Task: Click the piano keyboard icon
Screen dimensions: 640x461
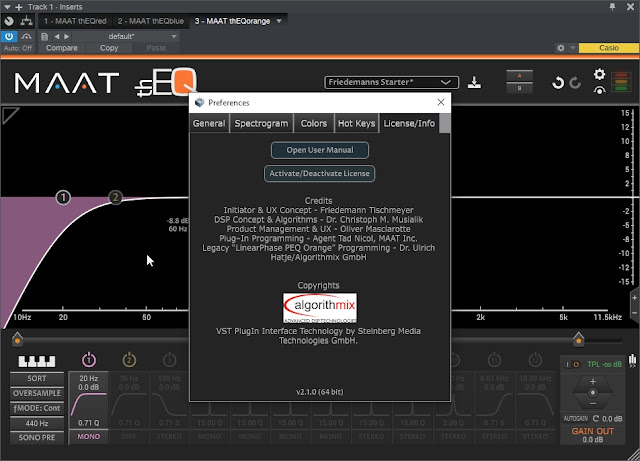Action: click(x=37, y=361)
